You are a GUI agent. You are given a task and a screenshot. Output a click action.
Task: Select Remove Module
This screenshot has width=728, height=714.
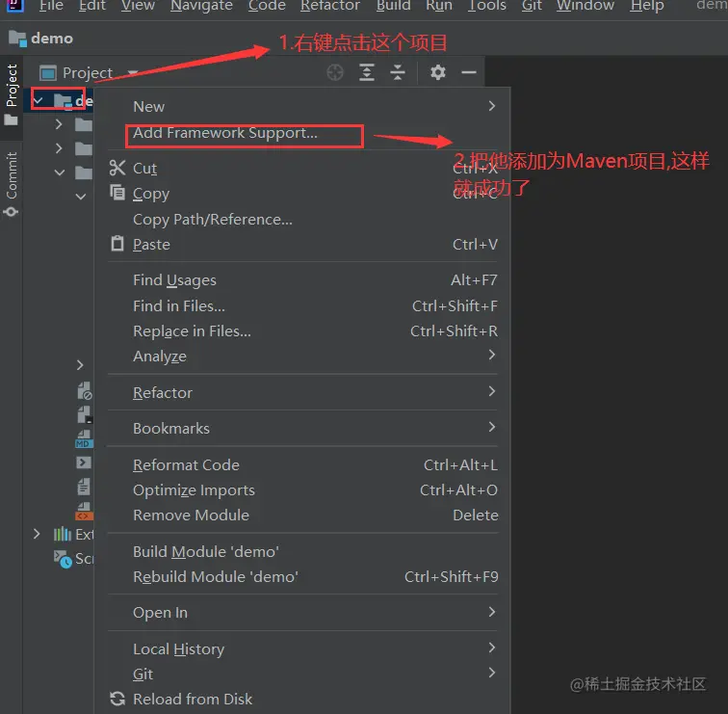click(x=302, y=515)
